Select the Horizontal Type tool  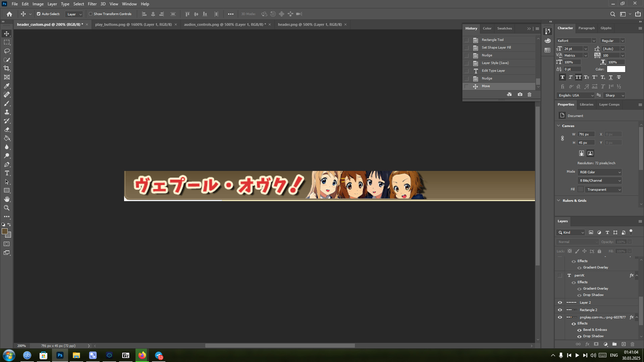tap(7, 173)
